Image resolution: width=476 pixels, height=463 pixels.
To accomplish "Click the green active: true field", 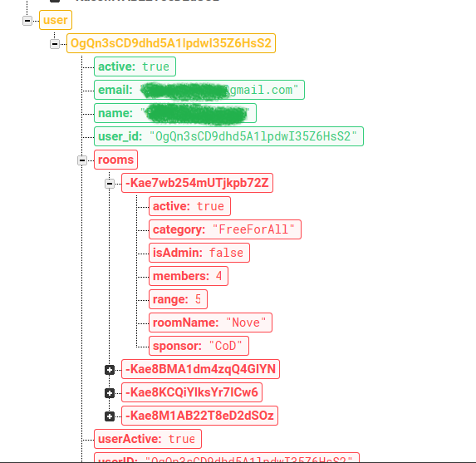I will pos(135,66).
